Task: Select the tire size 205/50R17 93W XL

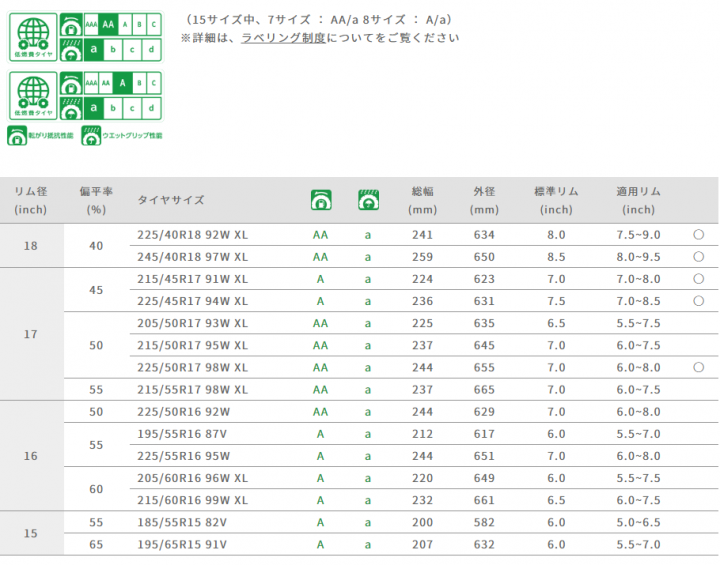Action: tap(192, 323)
